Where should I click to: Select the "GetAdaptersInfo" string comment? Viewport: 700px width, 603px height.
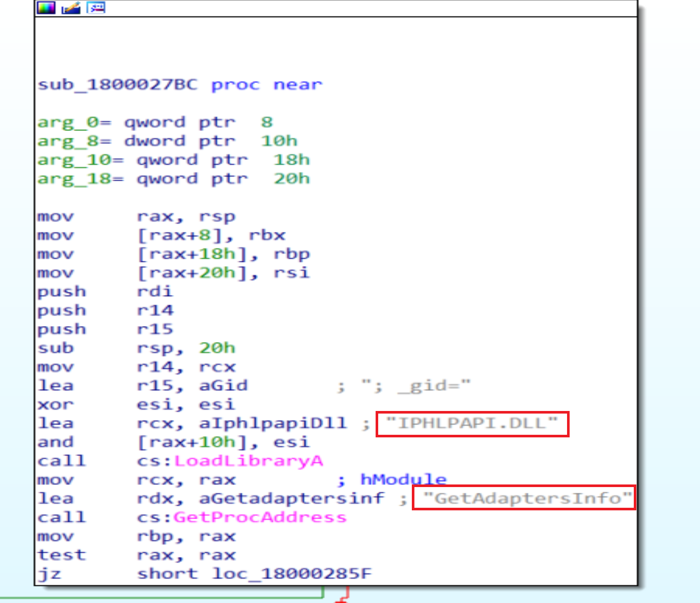[527, 498]
